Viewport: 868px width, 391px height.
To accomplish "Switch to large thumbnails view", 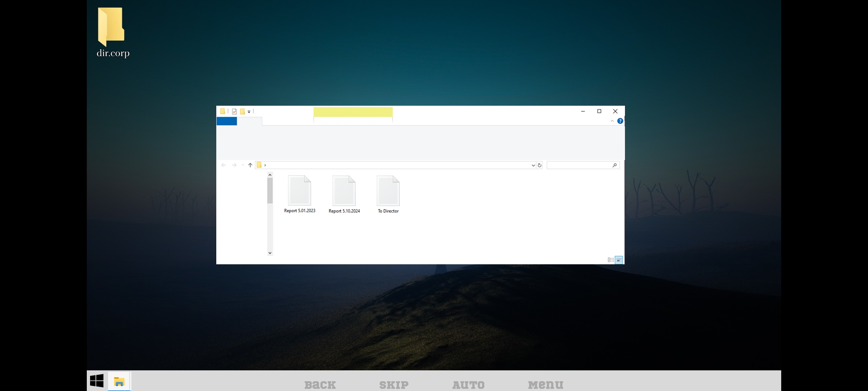I will 619,260.
